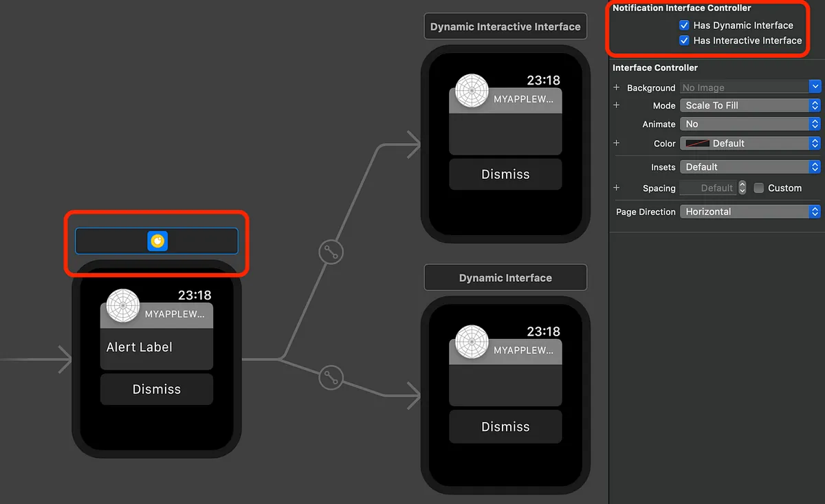The width and height of the screenshot is (825, 504).
Task: Uncheck Has Interactive Interface
Action: (684, 41)
